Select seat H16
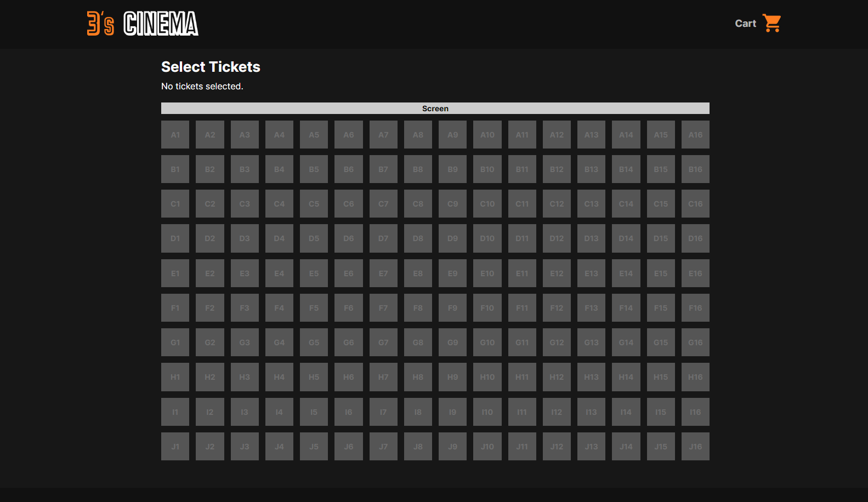 coord(695,377)
